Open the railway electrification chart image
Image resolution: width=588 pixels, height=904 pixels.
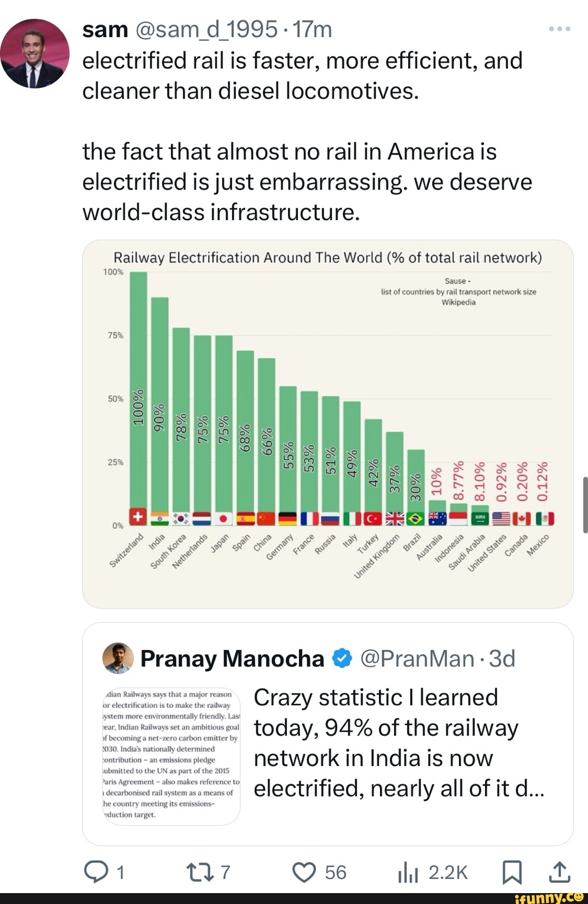point(328,423)
